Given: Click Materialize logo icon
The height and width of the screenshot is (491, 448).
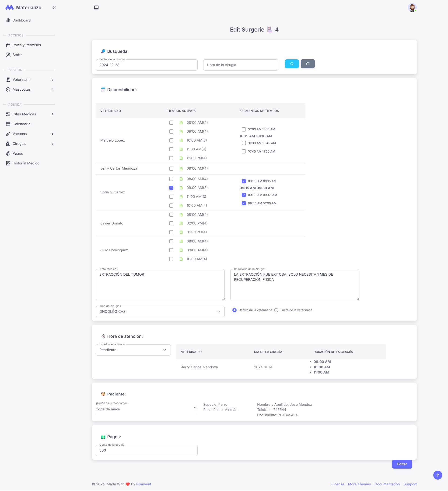Looking at the screenshot, I should click(x=10, y=7).
